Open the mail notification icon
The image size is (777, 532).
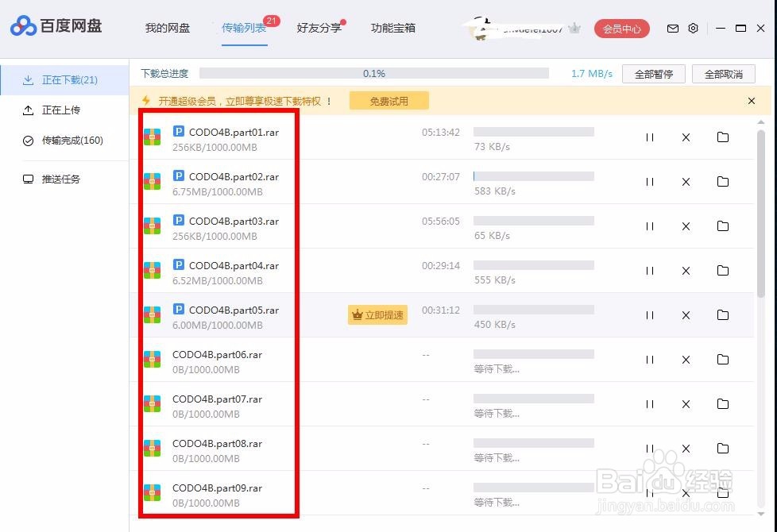[x=672, y=28]
